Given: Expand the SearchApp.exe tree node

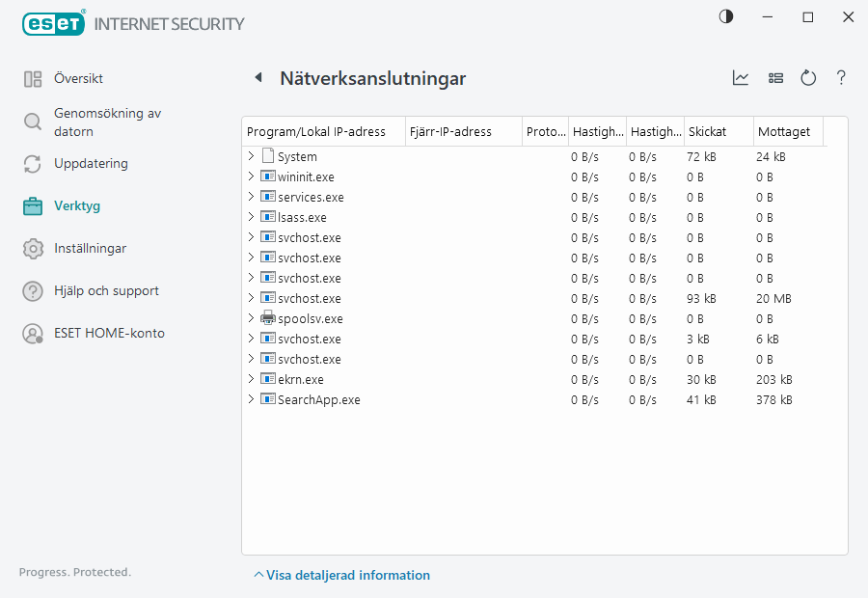Looking at the screenshot, I should (251, 399).
